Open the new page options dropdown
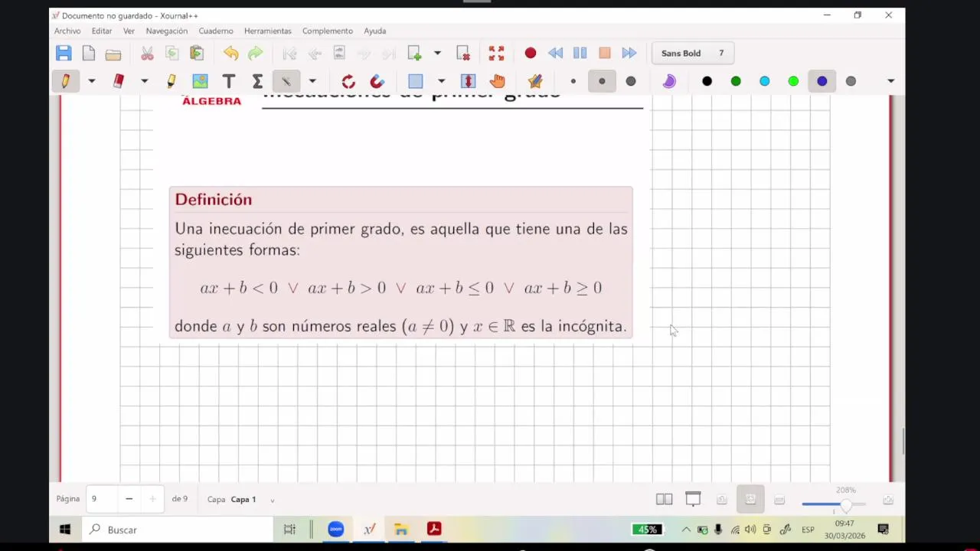Screen dimensions: 980x551 pyautogui.click(x=437, y=53)
